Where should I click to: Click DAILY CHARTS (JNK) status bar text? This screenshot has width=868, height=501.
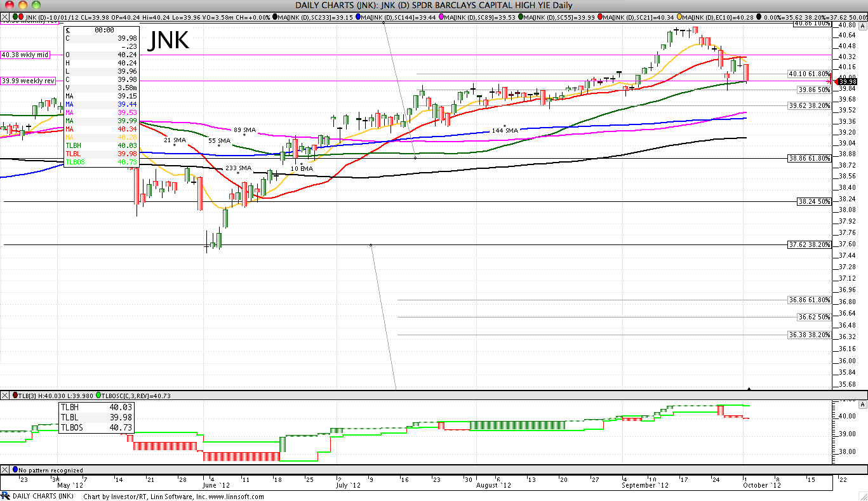pyautogui.click(x=43, y=497)
